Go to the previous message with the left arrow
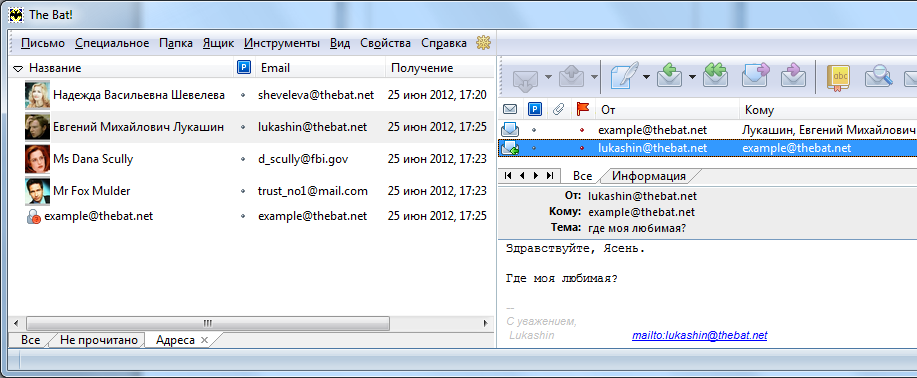917x378 pixels. 522,176
